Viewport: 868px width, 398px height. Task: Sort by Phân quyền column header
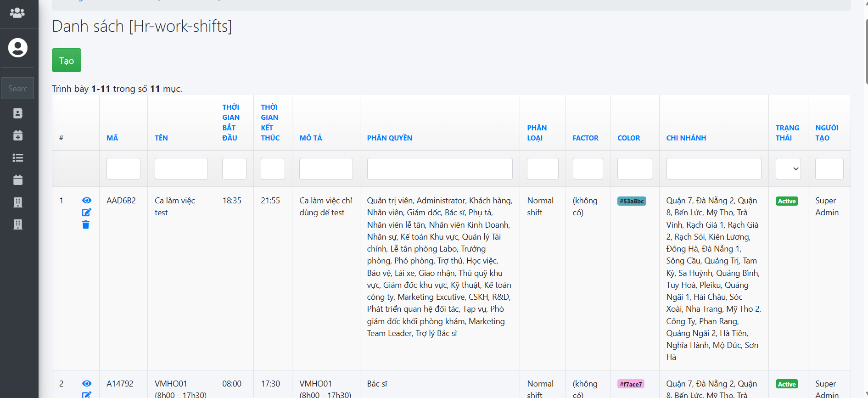[x=389, y=138]
